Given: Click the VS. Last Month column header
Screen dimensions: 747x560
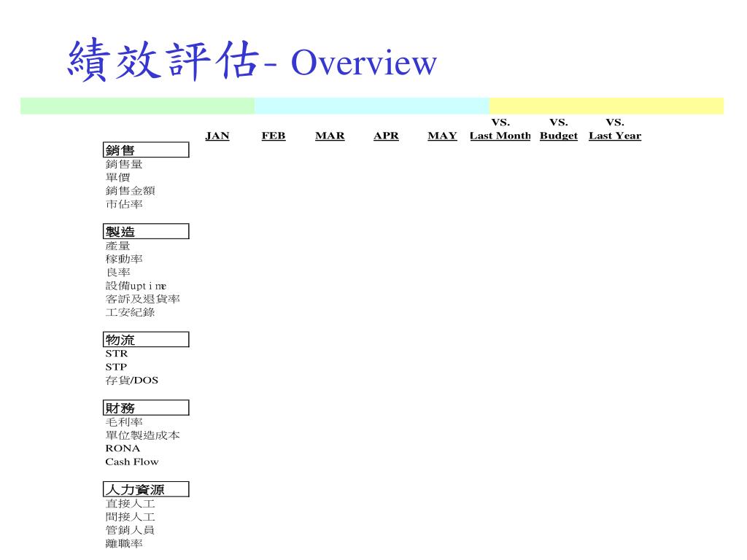Looking at the screenshot, I should click(x=500, y=129).
